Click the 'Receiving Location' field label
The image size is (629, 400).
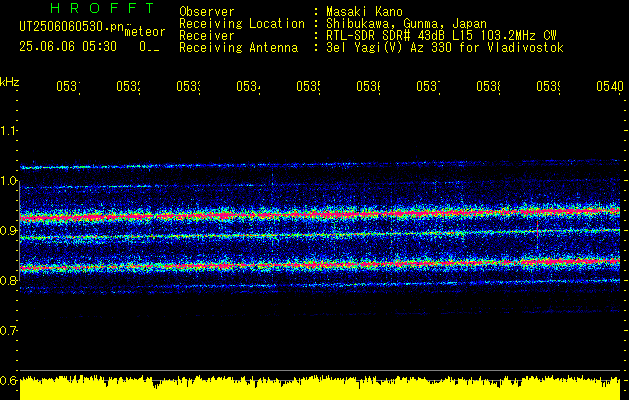242,24
